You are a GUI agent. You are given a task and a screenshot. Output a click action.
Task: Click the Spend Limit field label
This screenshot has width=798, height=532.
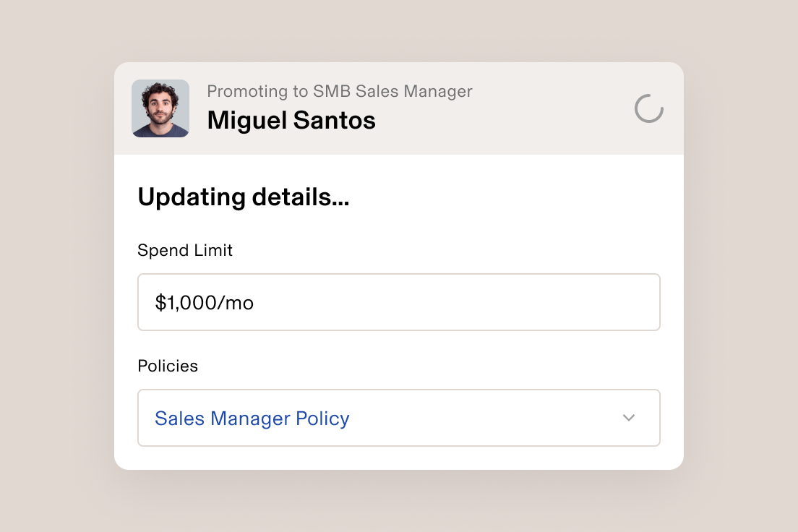[x=185, y=250]
